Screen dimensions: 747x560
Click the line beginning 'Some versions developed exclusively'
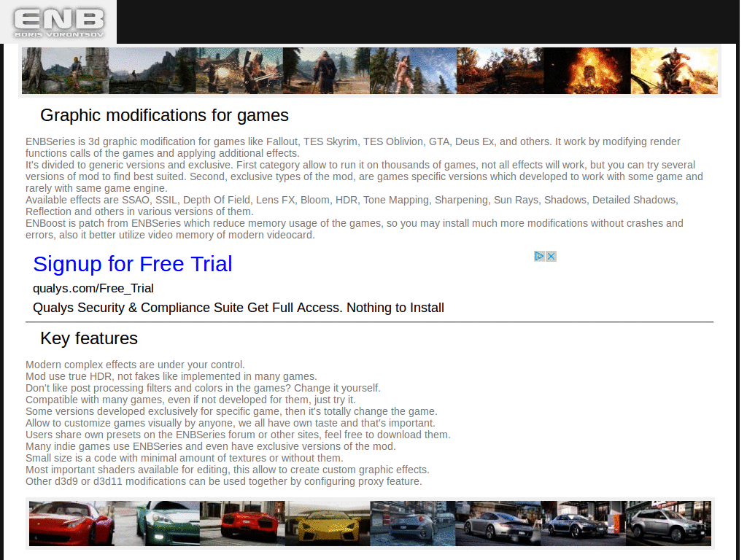[x=231, y=411]
